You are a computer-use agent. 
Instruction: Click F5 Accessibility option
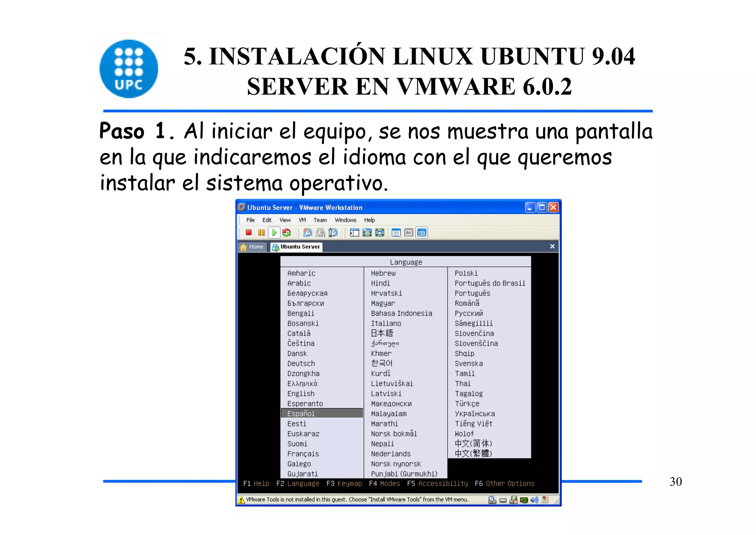[437, 483]
